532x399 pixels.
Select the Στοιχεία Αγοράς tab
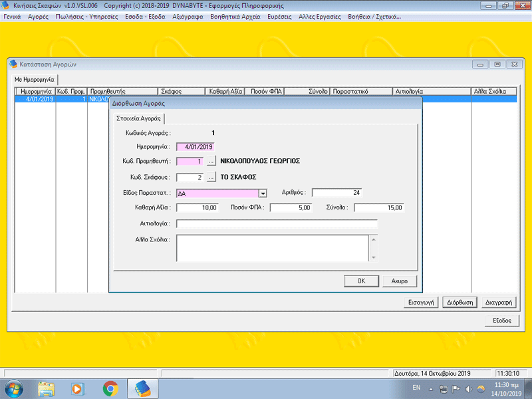[x=138, y=118]
